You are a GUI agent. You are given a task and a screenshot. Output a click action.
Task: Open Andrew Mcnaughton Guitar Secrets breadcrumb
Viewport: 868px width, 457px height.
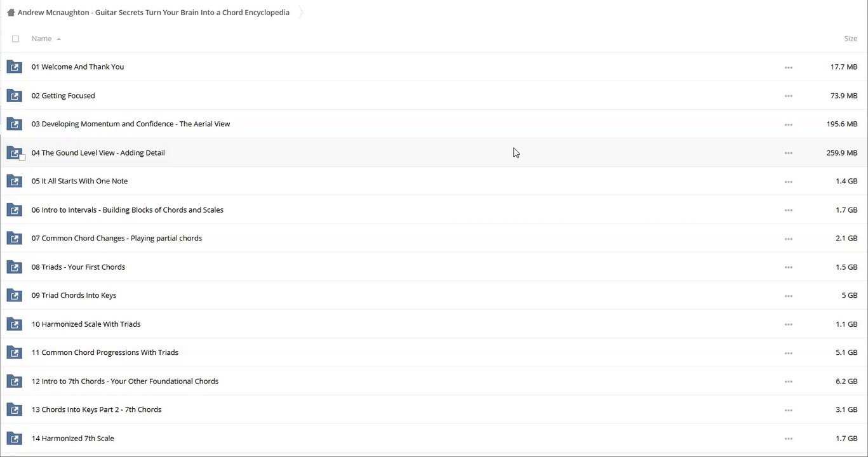[154, 13]
